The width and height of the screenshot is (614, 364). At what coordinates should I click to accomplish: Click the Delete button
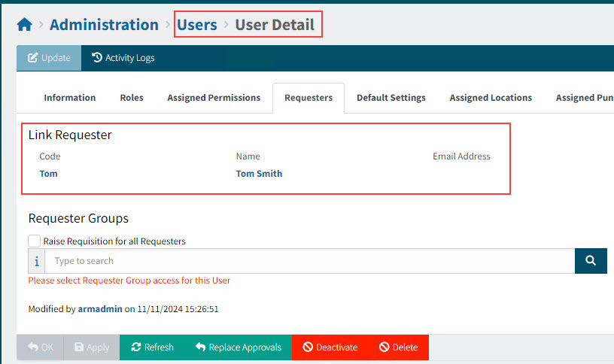(x=398, y=347)
